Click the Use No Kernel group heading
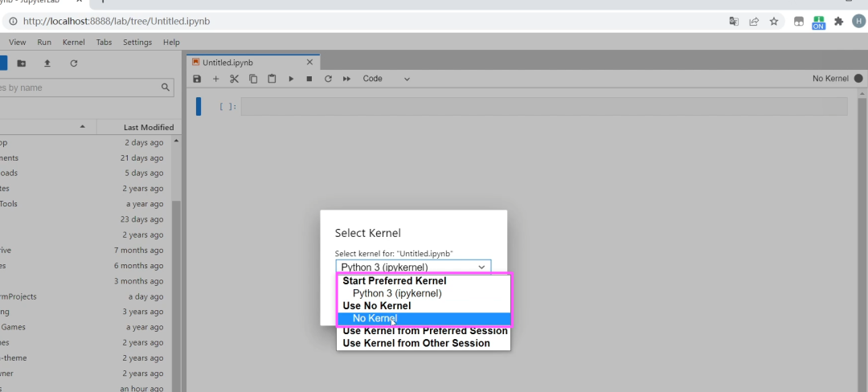868x392 pixels. pos(376,306)
